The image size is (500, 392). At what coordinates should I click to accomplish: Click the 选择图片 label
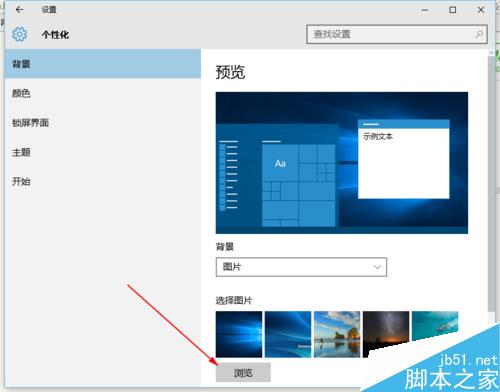point(234,300)
